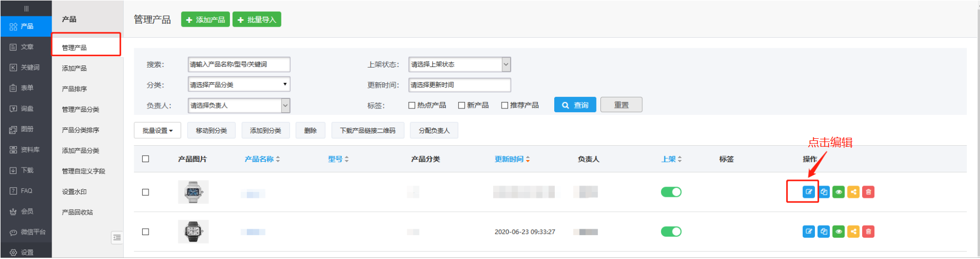This screenshot has height=259, width=980.
Task: Sort the table by 更新时间 column
Action: click(512, 159)
